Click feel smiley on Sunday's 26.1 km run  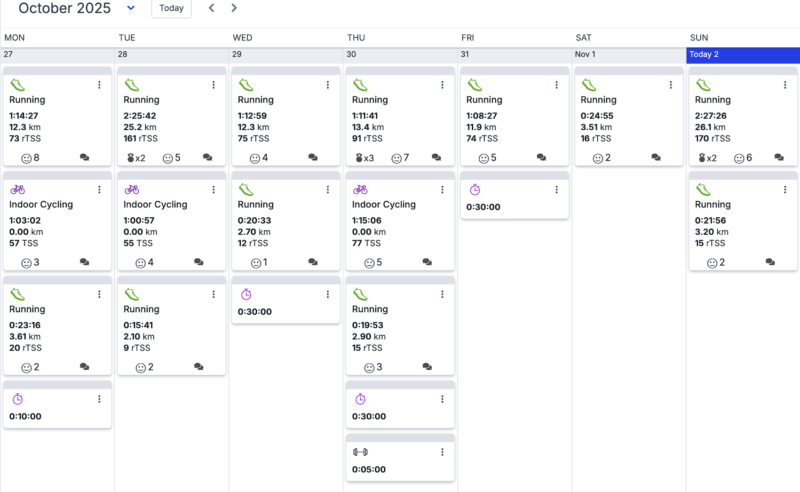tap(740, 158)
